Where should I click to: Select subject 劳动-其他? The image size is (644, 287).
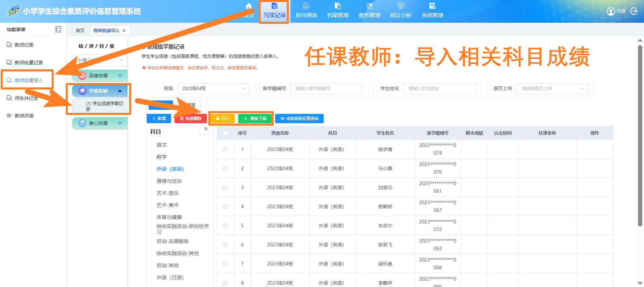point(168,266)
